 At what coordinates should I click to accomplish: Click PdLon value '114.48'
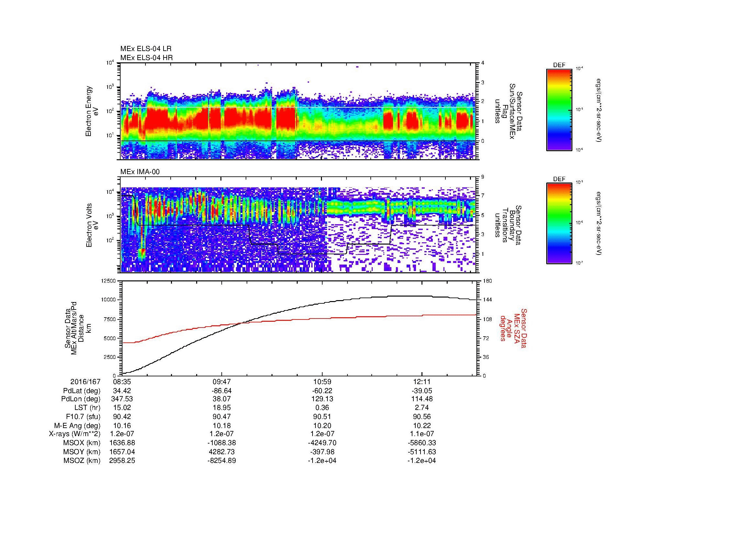tap(422, 399)
